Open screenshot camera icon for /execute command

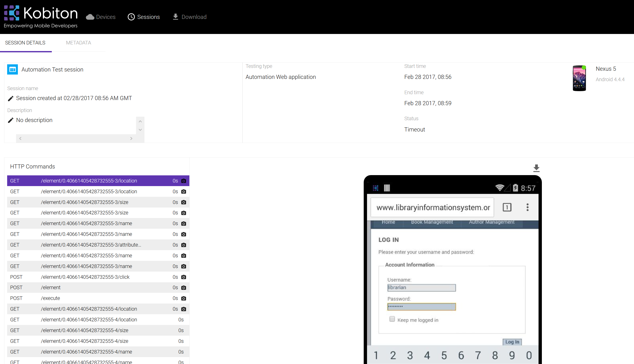click(x=184, y=298)
